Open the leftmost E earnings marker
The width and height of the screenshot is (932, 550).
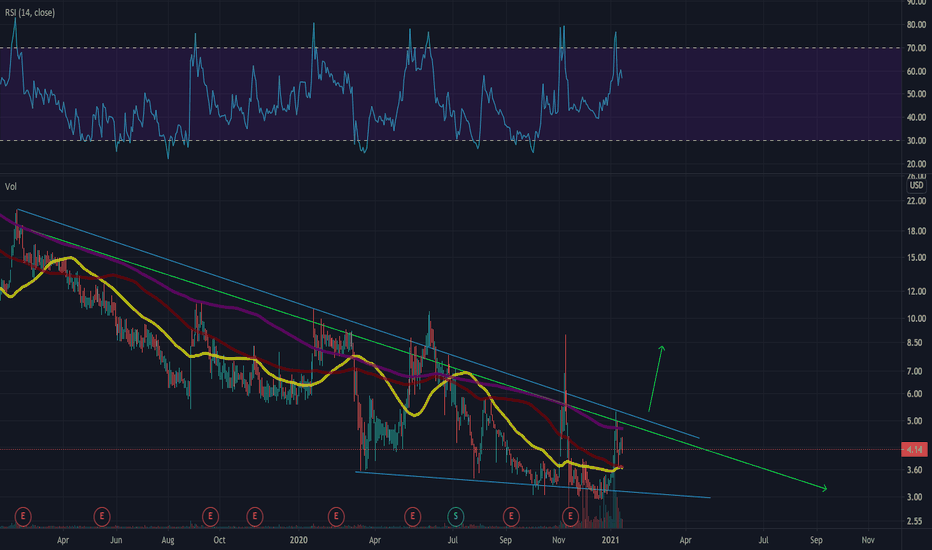tap(23, 516)
